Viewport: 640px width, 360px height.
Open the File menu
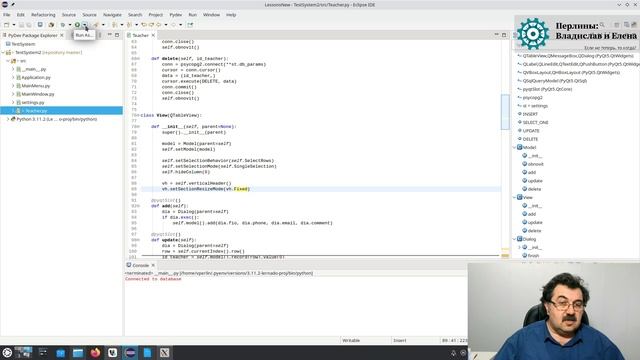click(x=7, y=15)
